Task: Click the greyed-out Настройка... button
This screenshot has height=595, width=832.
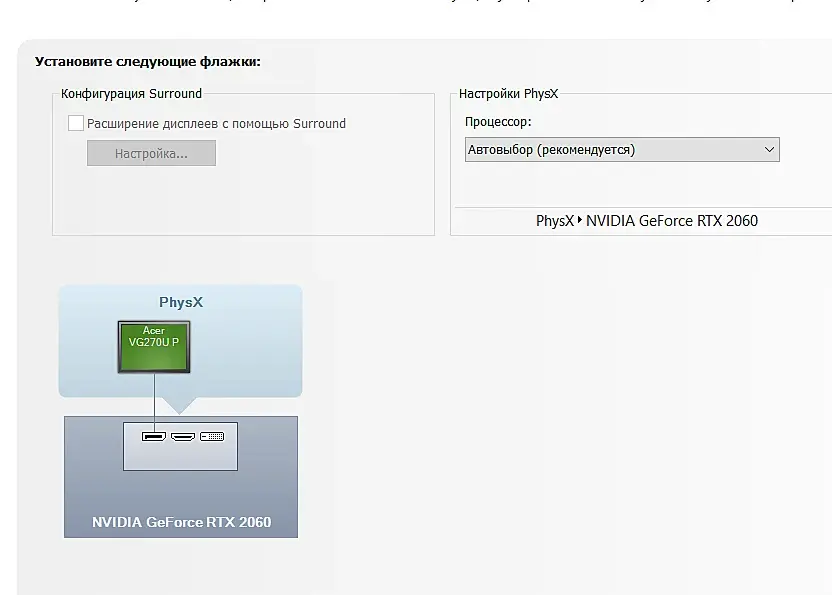Action: tap(151, 153)
